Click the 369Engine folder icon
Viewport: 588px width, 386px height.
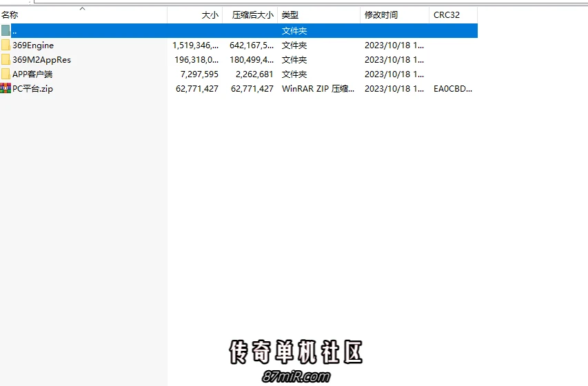pos(6,45)
